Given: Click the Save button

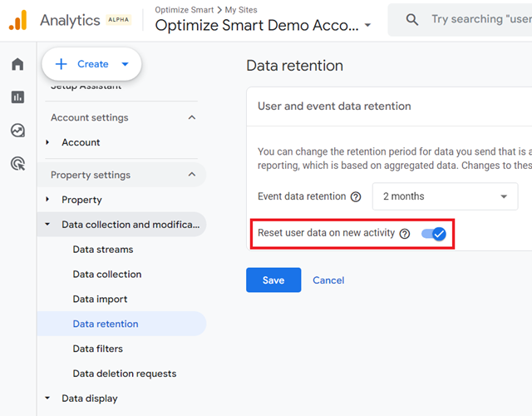Looking at the screenshot, I should pos(273,280).
